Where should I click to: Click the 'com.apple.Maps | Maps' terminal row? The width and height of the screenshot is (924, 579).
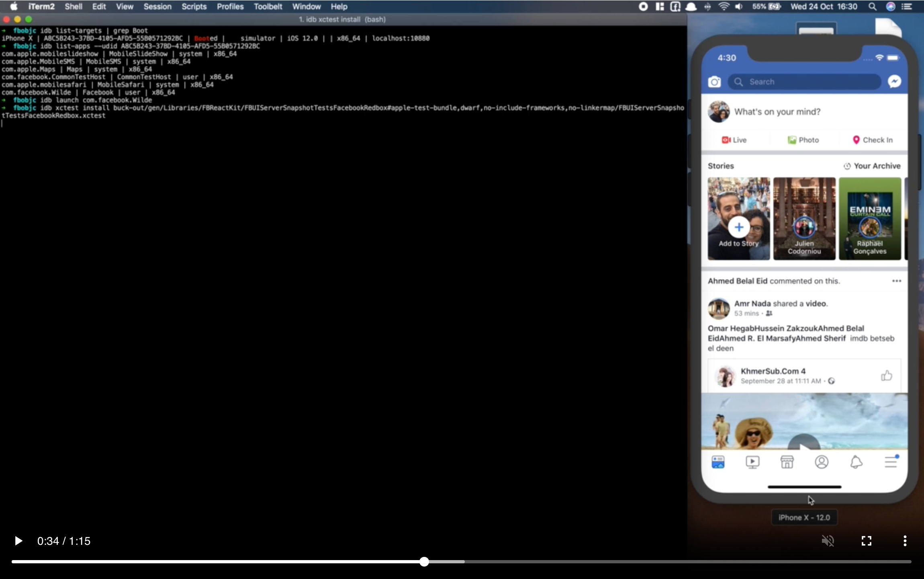point(77,69)
